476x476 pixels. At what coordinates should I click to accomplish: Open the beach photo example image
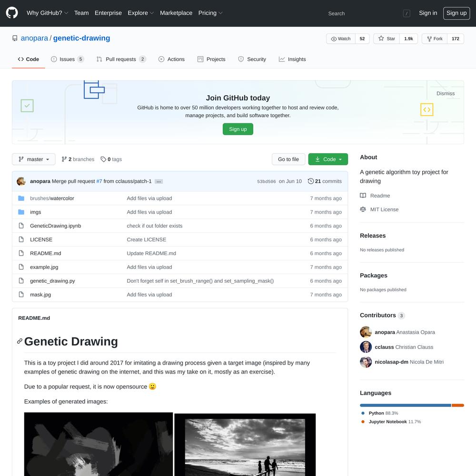pos(245,445)
